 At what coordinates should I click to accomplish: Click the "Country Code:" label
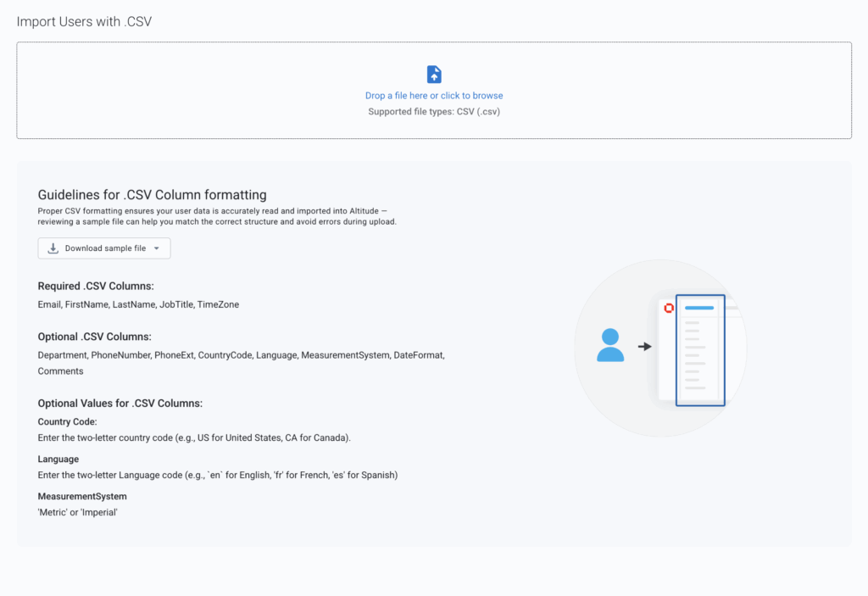tap(68, 421)
